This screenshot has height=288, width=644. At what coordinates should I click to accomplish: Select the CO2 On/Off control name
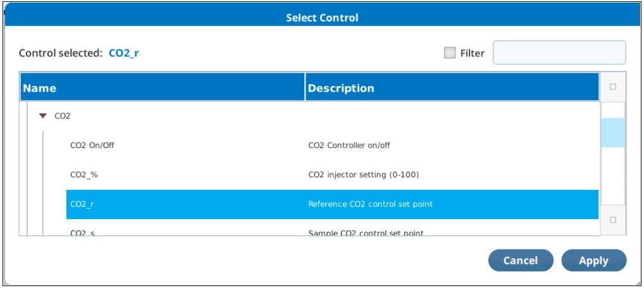tap(92, 145)
